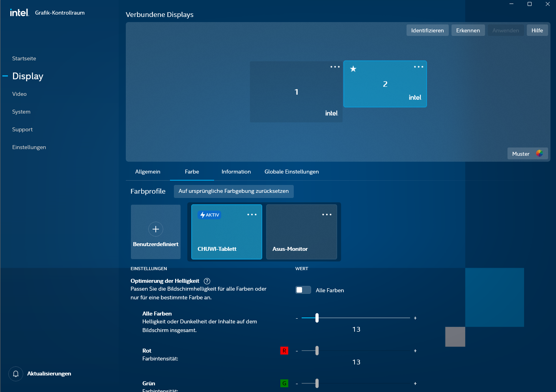The width and height of the screenshot is (556, 392).
Task: Click the Anwenden button
Action: click(x=506, y=30)
